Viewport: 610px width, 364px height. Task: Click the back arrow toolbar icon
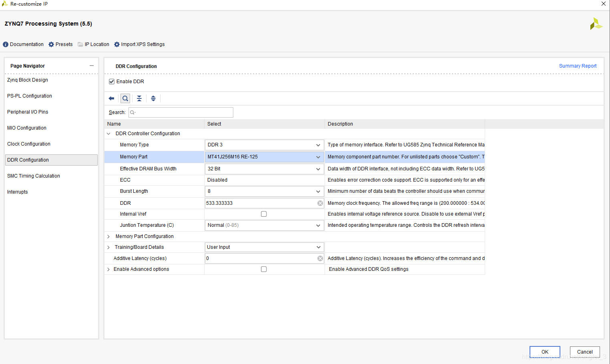(111, 98)
